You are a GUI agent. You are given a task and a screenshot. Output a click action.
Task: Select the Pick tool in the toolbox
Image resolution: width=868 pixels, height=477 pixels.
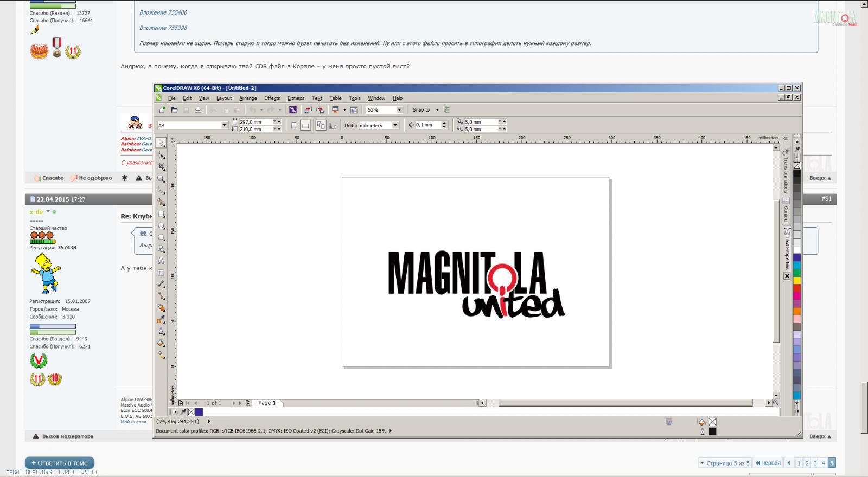pyautogui.click(x=161, y=143)
